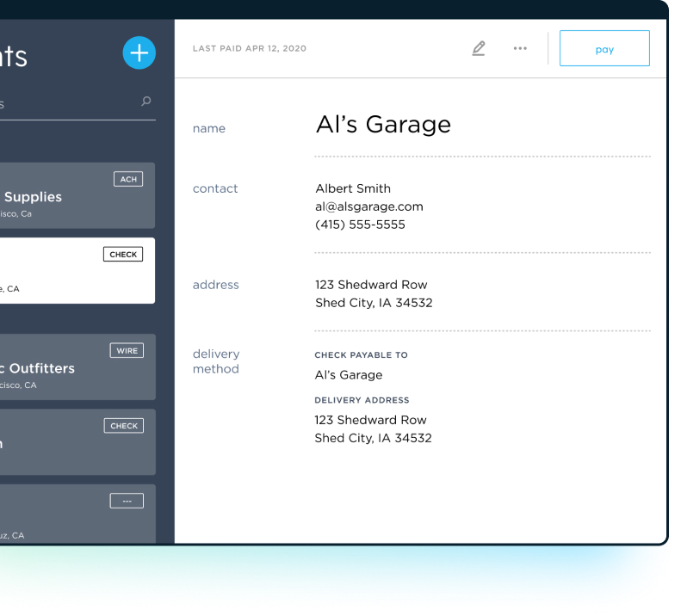Click the Al's Garage check payable to value

tap(349, 375)
